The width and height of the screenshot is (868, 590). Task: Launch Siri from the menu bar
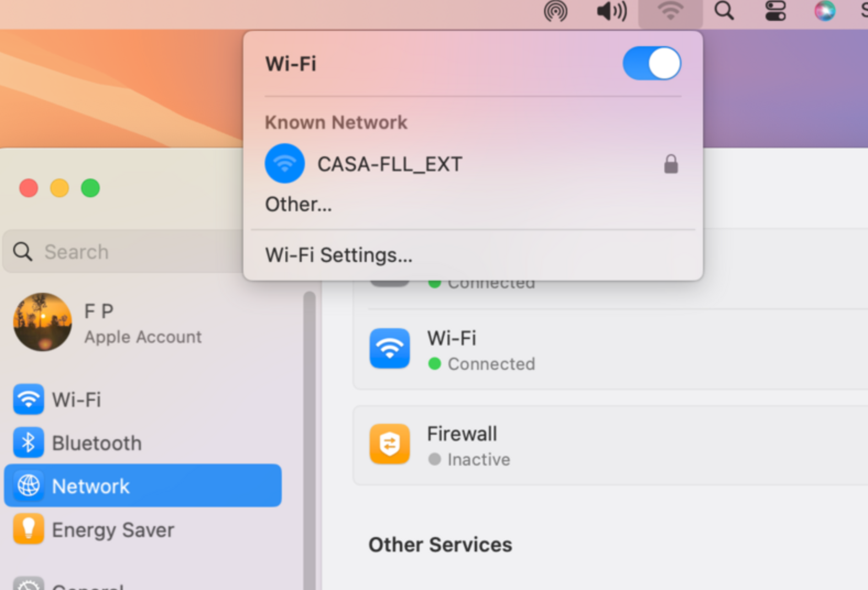coord(824,10)
